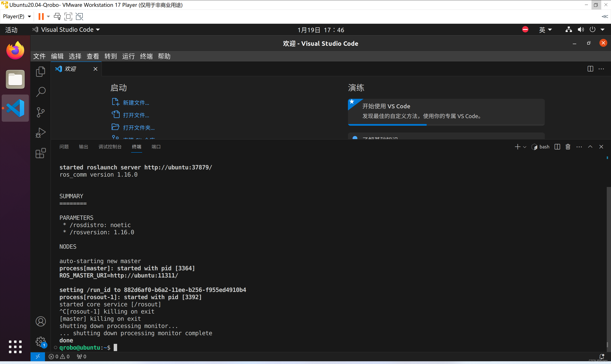The width and height of the screenshot is (611, 364).
Task: Select the 终端 panel tab
Action: point(136,147)
